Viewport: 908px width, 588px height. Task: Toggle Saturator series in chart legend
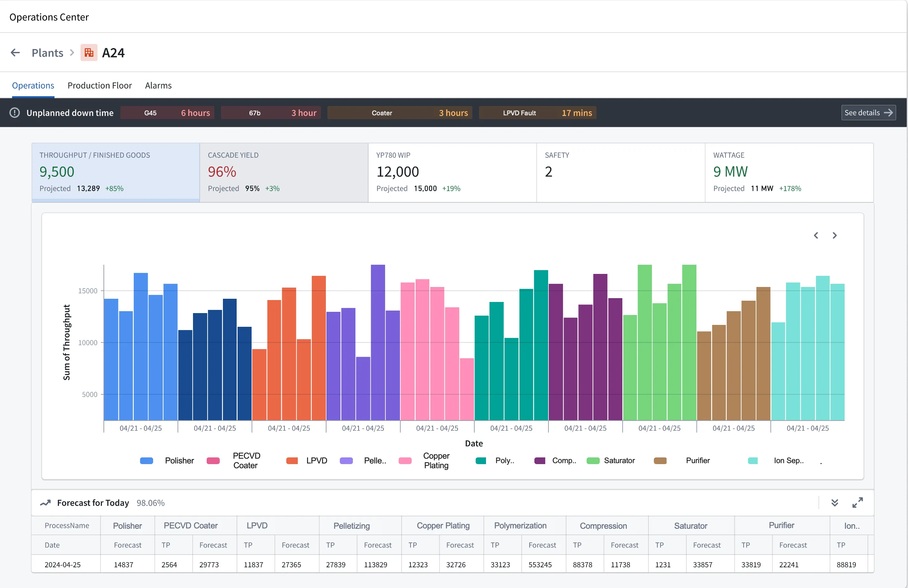619,461
